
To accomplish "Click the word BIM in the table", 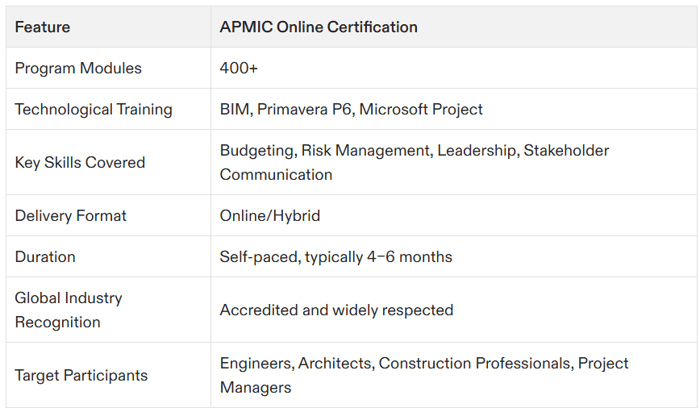I will (x=235, y=109).
